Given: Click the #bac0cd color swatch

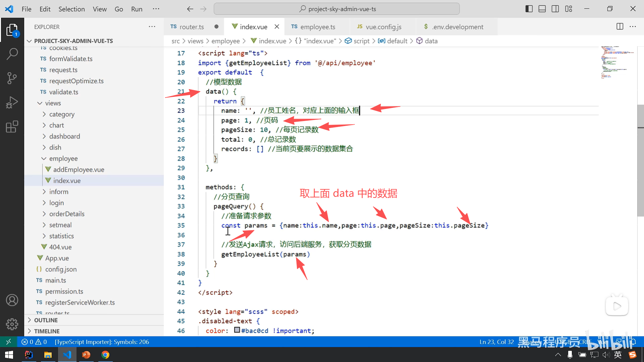Looking at the screenshot, I should coord(237,330).
